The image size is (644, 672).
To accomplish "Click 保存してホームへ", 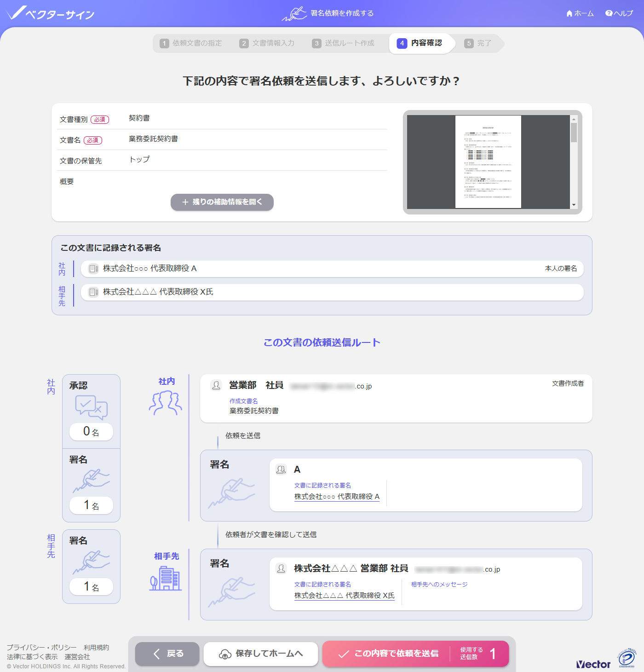I will click(x=261, y=654).
